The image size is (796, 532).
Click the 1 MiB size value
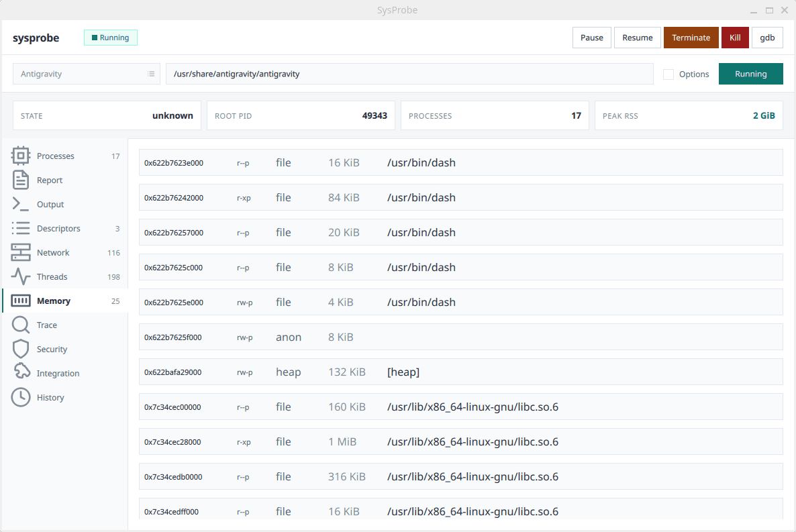point(342,441)
